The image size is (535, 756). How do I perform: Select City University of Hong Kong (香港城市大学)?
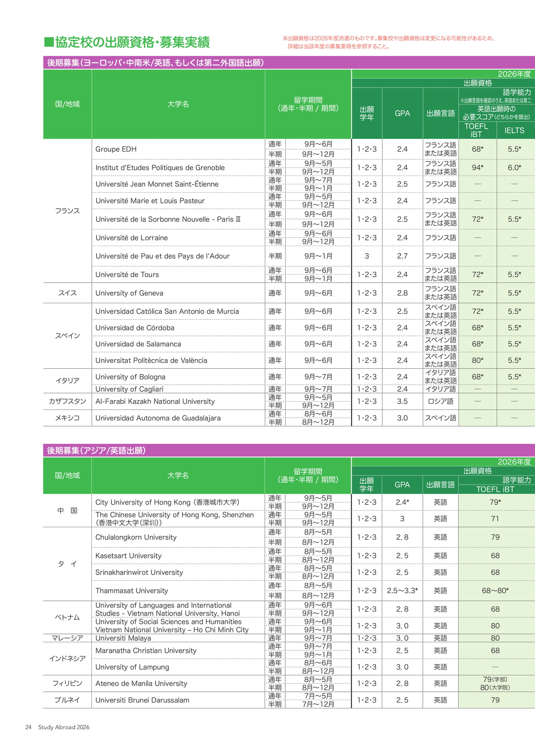[167, 502]
